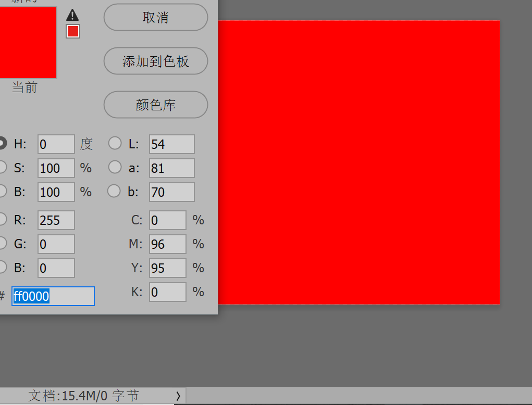The width and height of the screenshot is (532, 405).
Task: Click the brightness B percent field
Action: coord(56,192)
